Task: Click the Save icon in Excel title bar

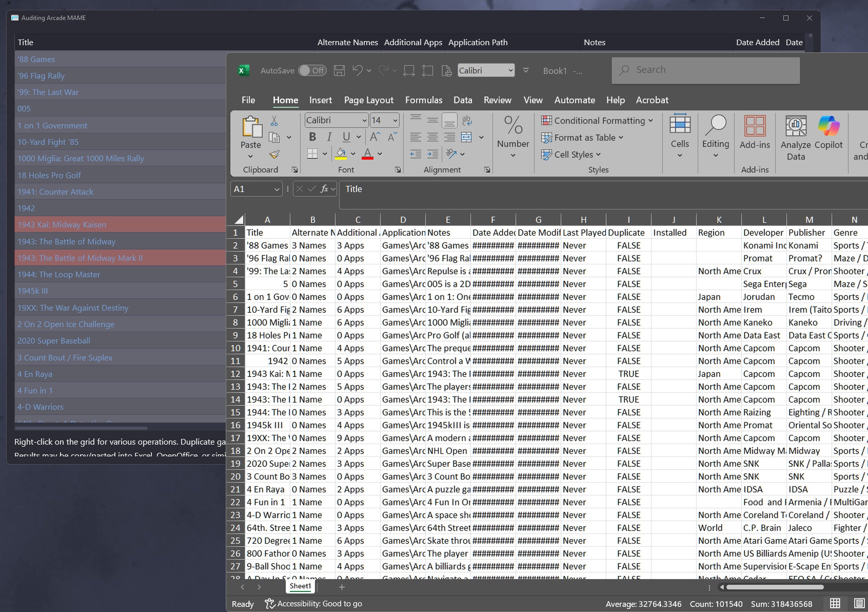Action: [339, 71]
